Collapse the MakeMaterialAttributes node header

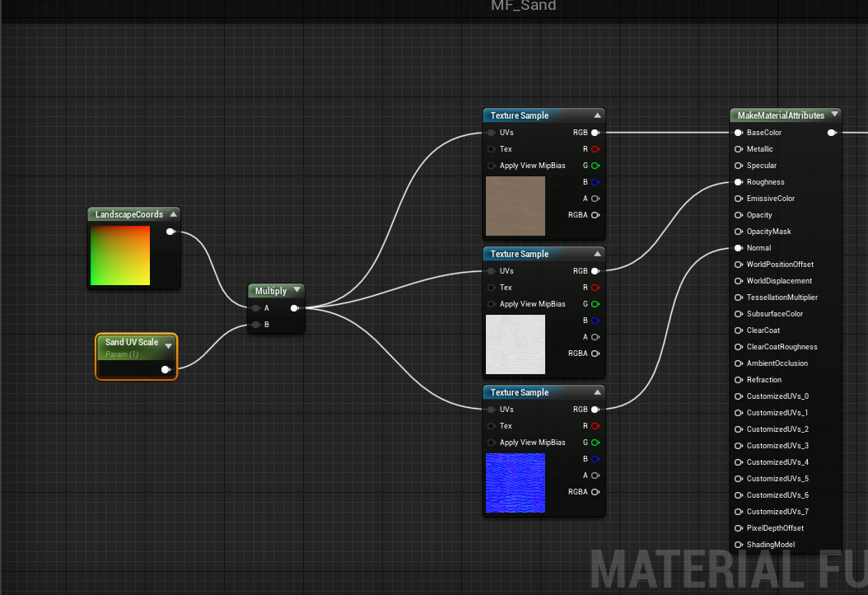[834, 115]
